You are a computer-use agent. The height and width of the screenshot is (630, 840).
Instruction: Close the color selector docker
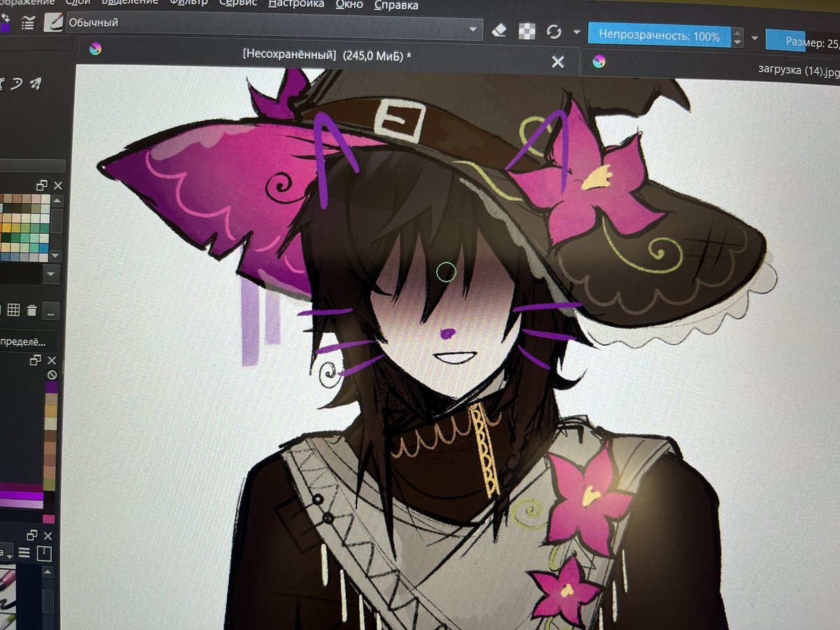pos(52,360)
